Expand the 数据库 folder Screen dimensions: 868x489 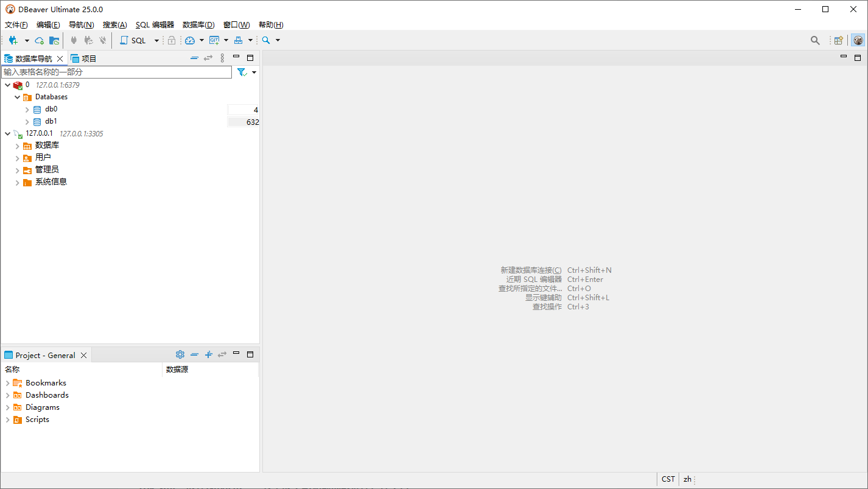click(x=17, y=146)
